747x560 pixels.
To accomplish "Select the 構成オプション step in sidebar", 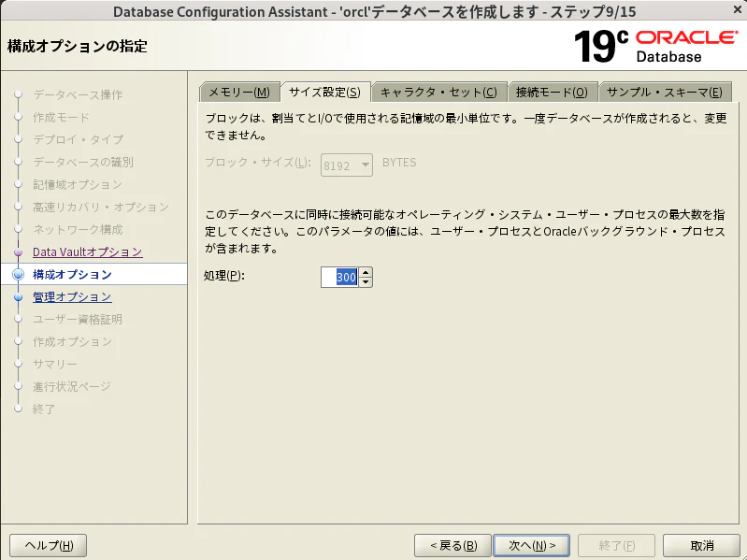I will 72,274.
